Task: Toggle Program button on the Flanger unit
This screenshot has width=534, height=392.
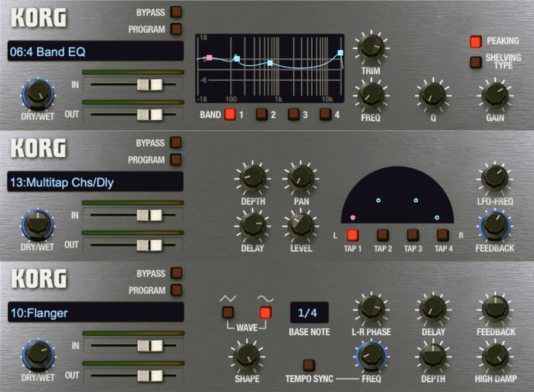Action: pos(176,290)
